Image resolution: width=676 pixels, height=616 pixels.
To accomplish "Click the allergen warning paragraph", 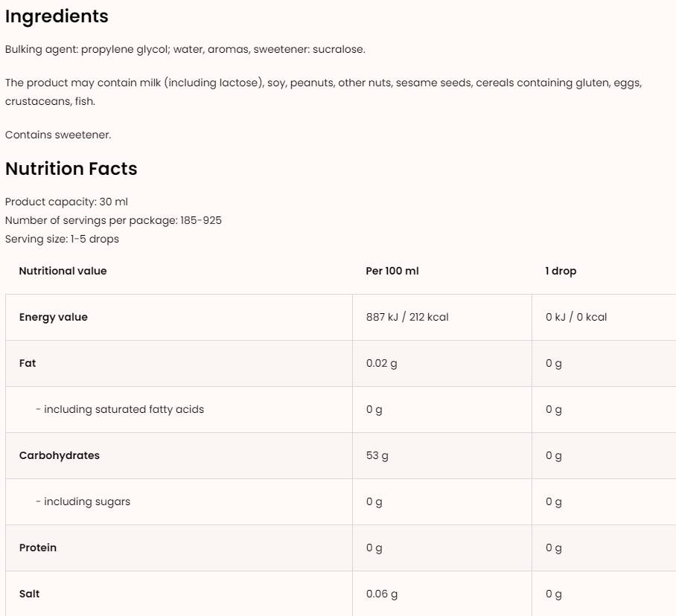I will click(323, 83).
